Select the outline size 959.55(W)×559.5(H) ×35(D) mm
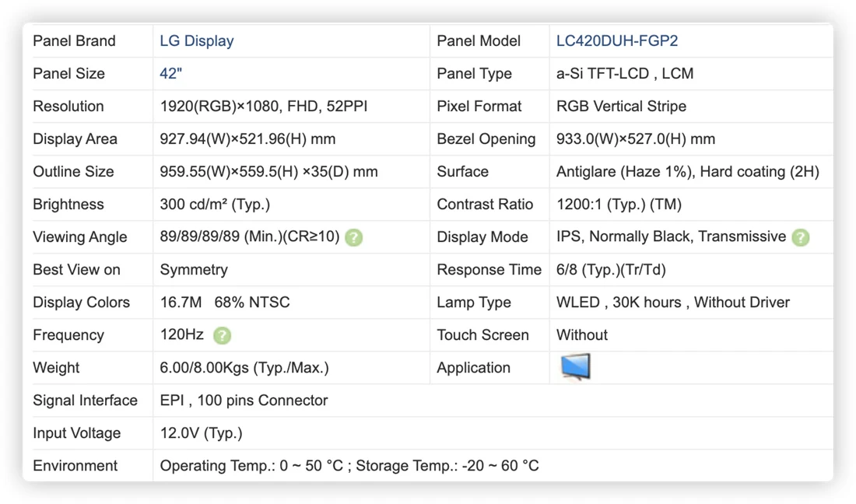This screenshot has width=856, height=504. pyautogui.click(x=268, y=172)
